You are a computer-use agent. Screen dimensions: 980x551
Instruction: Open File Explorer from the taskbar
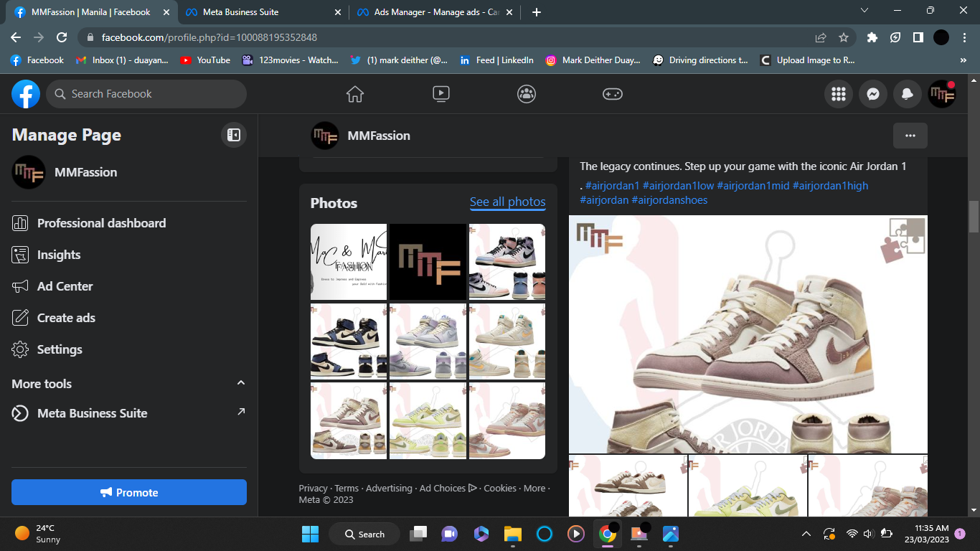click(512, 534)
